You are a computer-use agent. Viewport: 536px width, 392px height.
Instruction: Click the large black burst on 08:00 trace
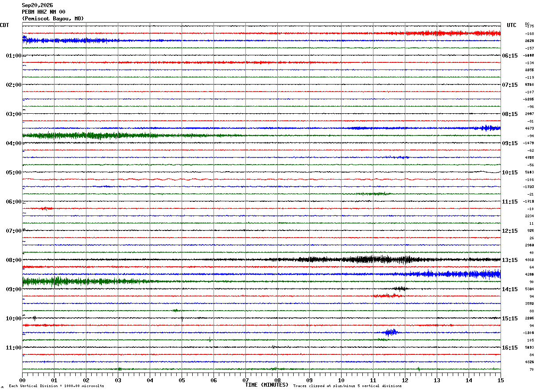click(372, 260)
